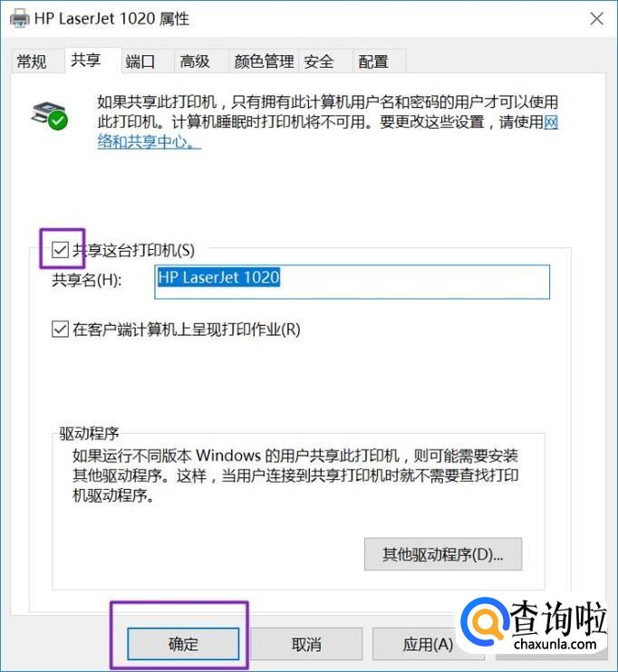Open the 颜色管理 tab
Image resolution: width=618 pixels, height=672 pixels.
click(265, 62)
